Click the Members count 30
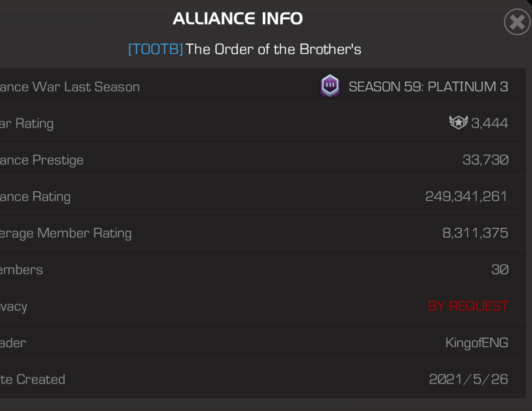The height and width of the screenshot is (411, 532). [500, 269]
